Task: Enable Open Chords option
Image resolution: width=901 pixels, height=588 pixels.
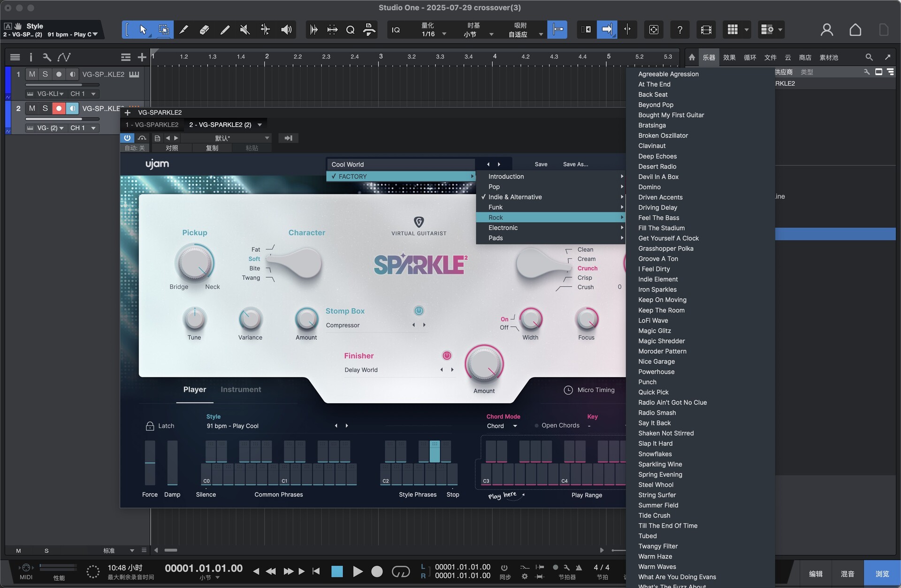Action: (557, 426)
